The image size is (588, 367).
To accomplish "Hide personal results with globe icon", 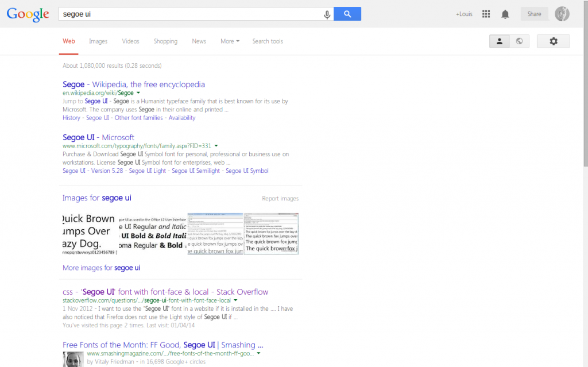I will coord(519,41).
